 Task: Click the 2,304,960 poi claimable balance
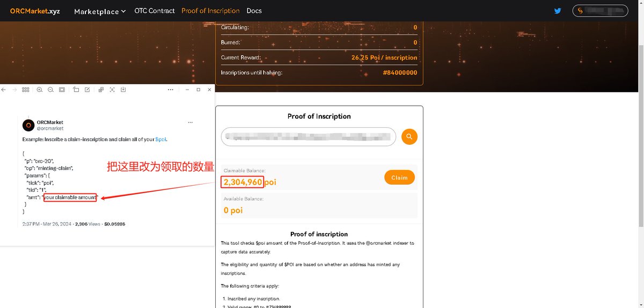coord(250,182)
